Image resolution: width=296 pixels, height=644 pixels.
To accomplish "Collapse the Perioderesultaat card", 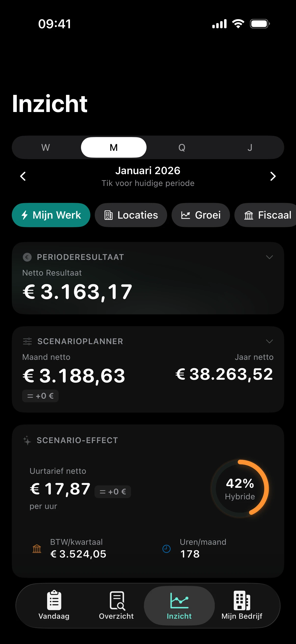I will click(x=269, y=257).
